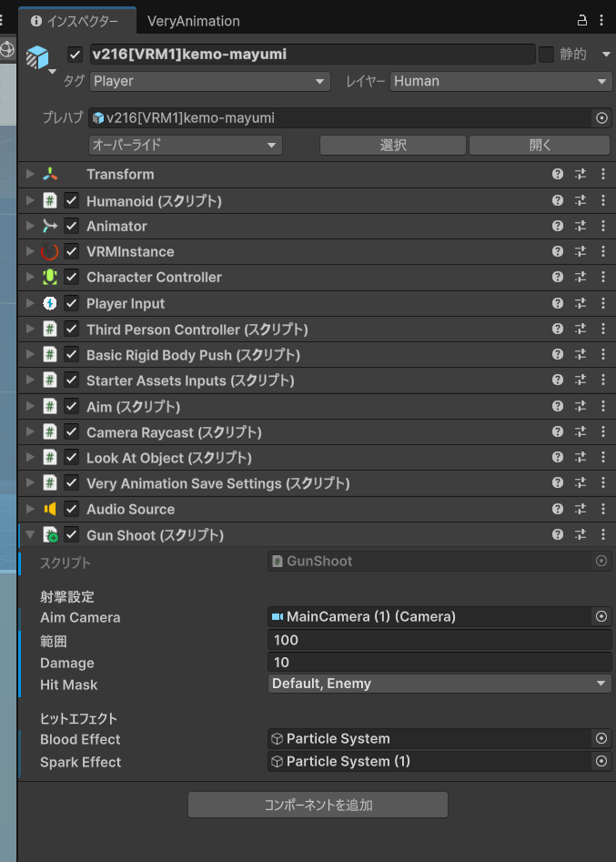
Task: Open object picker next to prefab field
Action: point(601,117)
